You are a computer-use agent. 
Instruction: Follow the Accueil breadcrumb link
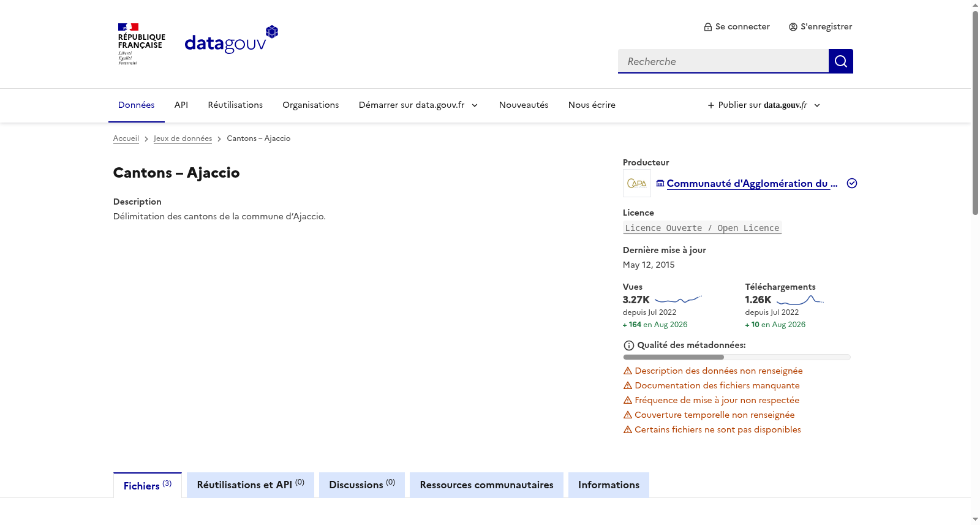click(x=126, y=138)
